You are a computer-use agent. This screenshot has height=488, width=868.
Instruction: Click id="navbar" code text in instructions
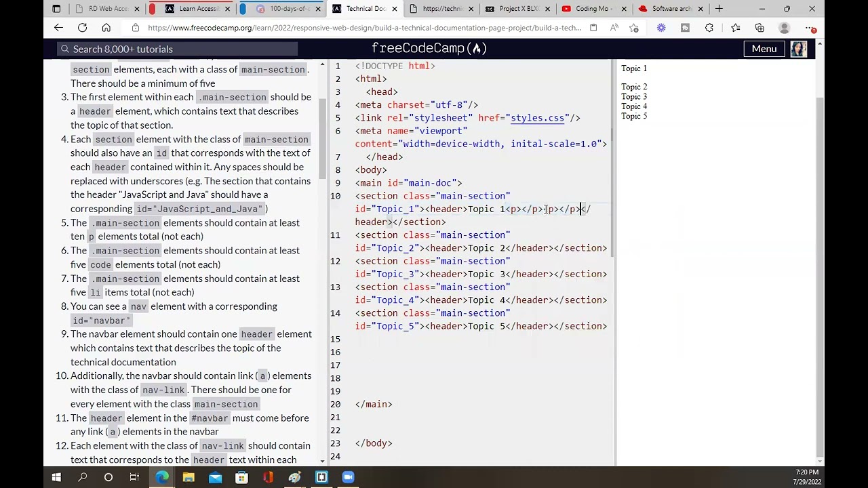[100, 321]
